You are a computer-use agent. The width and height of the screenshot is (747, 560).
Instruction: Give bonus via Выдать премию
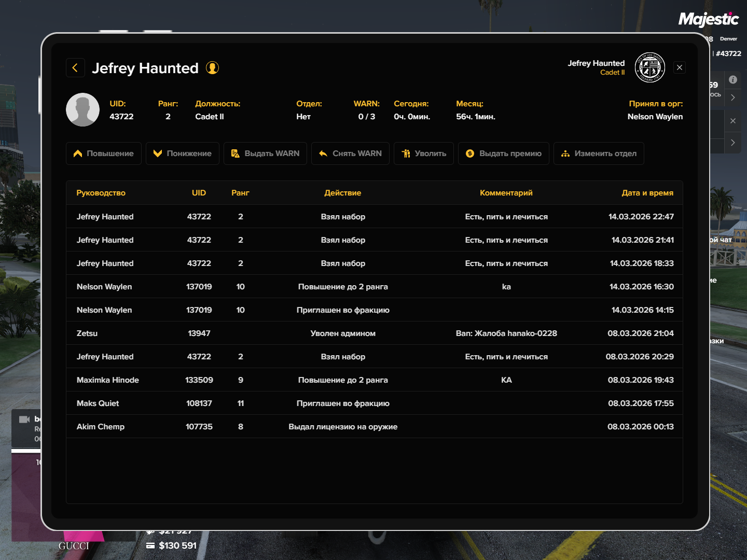[x=503, y=153]
